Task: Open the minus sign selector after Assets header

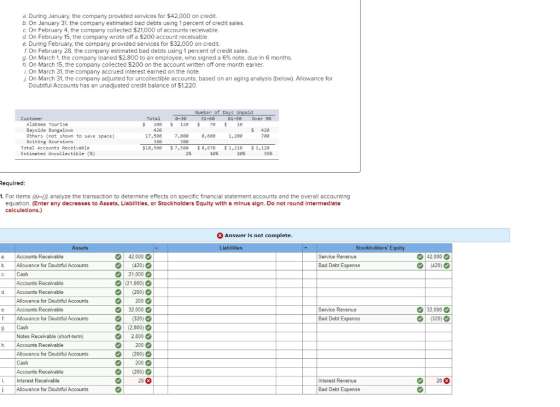Action: (x=156, y=248)
